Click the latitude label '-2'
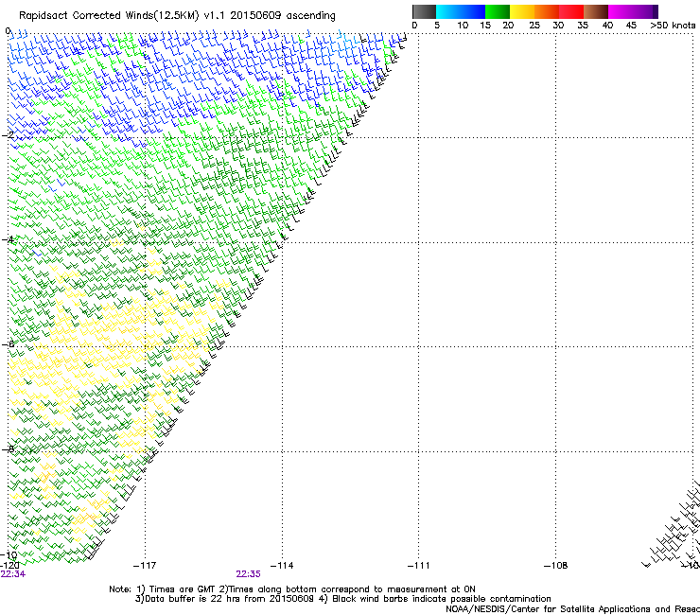This screenshot has height=615, width=700. click(x=8, y=135)
